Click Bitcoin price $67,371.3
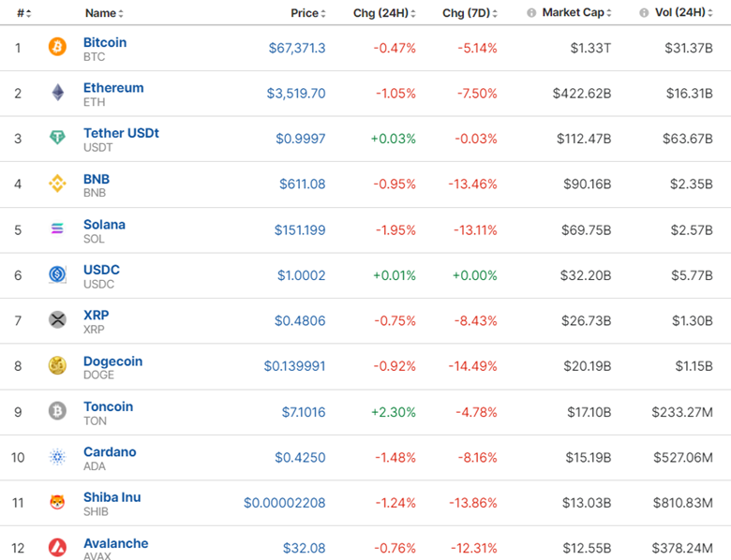The width and height of the screenshot is (731, 560). pyautogui.click(x=297, y=48)
